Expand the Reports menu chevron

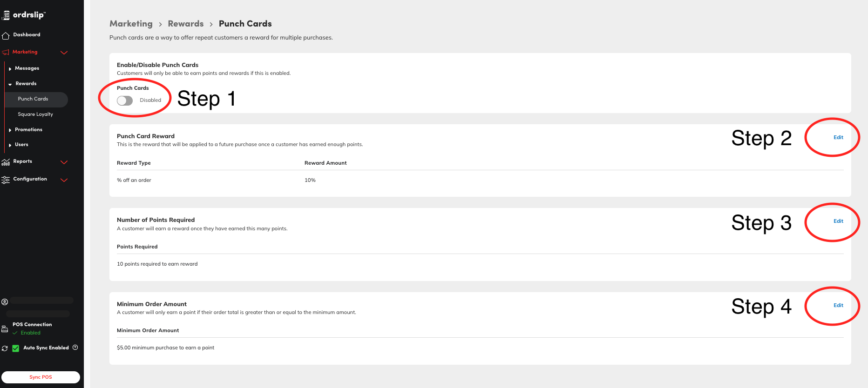point(64,162)
